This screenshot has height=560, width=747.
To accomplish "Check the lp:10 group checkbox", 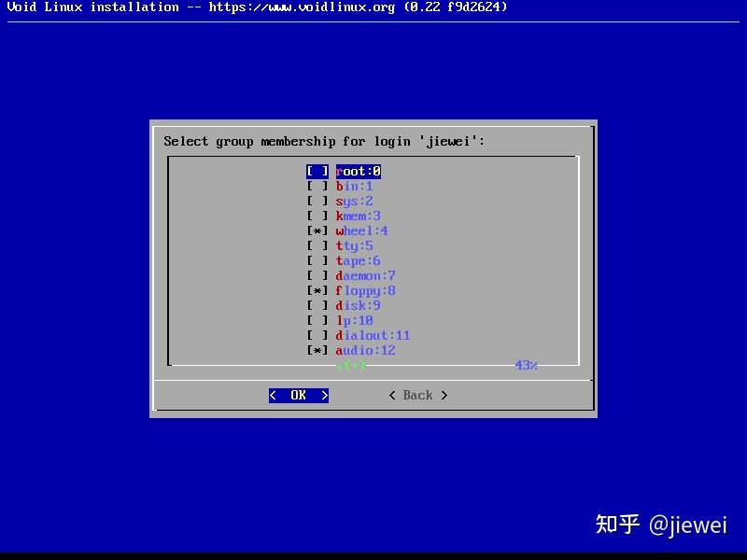I will pyautogui.click(x=317, y=320).
